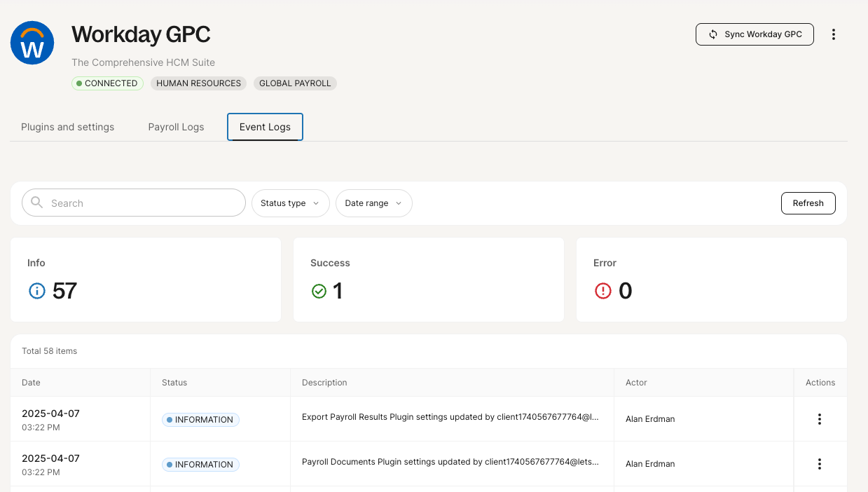Click the Info summary card

146,280
